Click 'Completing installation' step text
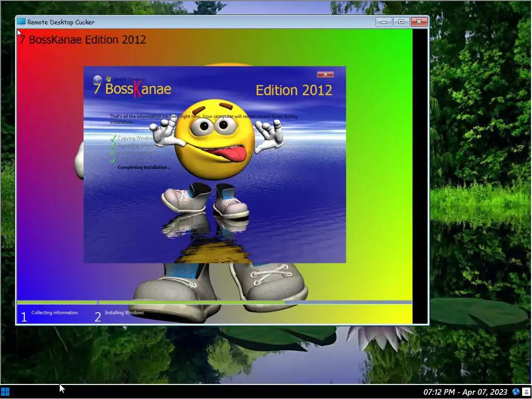 pos(144,167)
